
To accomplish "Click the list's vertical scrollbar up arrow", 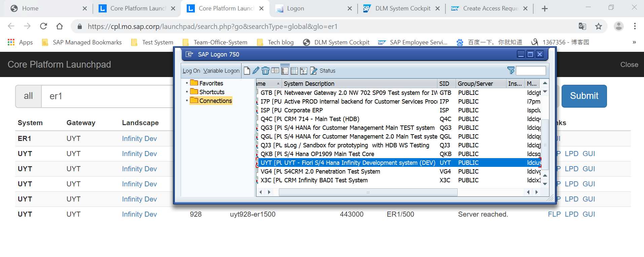I will coord(545,83).
